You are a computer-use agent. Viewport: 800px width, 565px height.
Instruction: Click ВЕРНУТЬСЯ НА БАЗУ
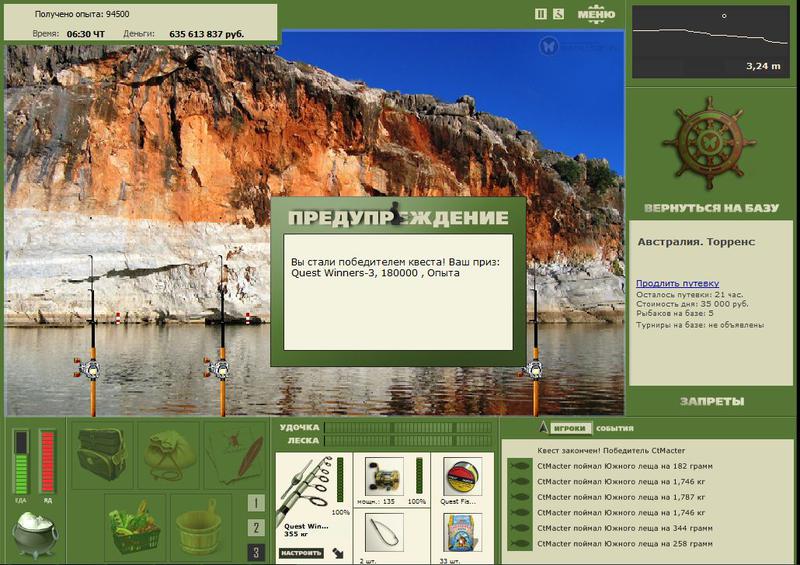(711, 208)
